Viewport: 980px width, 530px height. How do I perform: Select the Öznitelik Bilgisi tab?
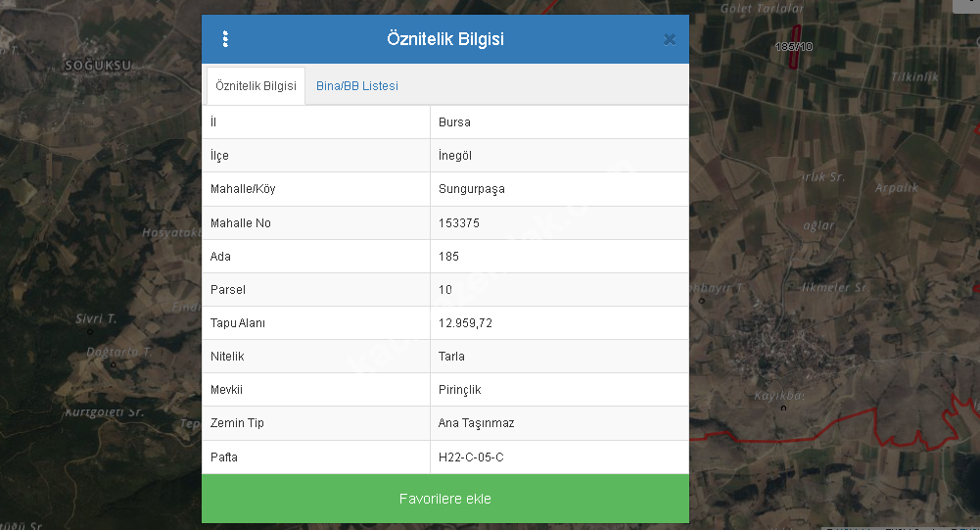(x=256, y=86)
